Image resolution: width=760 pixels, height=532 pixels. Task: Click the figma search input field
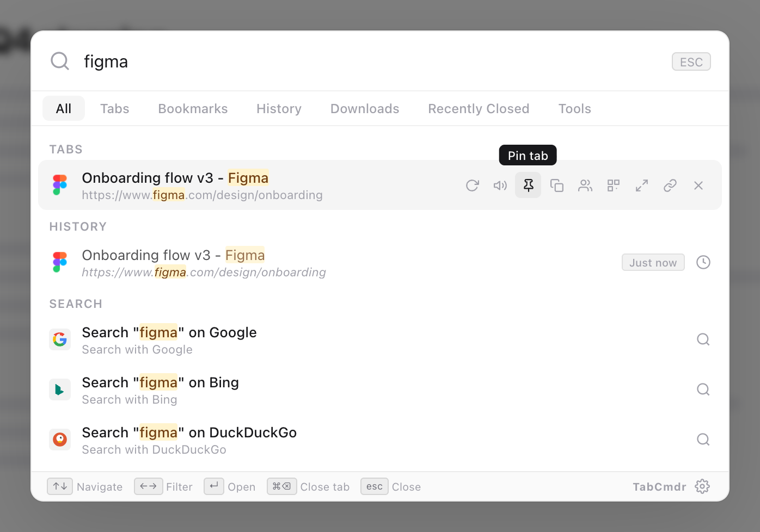pos(370,61)
